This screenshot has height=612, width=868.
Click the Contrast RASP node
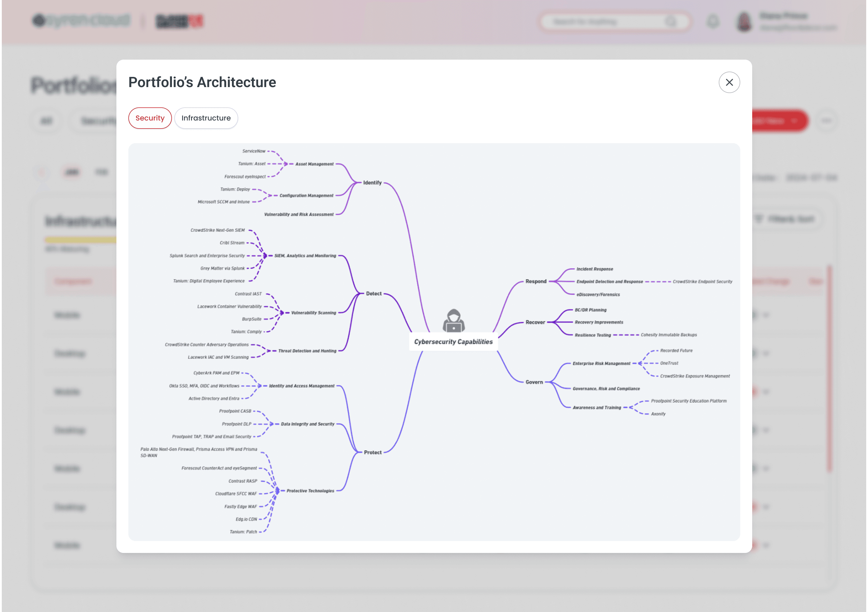tap(243, 481)
